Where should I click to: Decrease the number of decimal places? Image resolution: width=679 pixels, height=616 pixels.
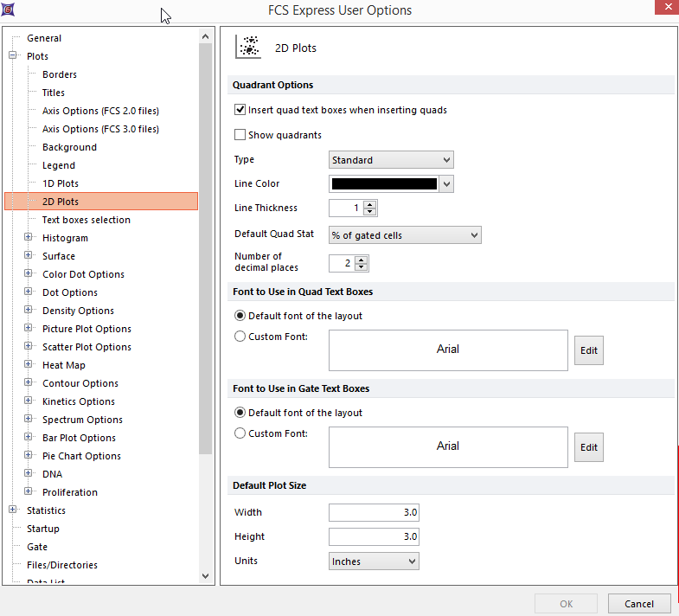tap(362, 267)
